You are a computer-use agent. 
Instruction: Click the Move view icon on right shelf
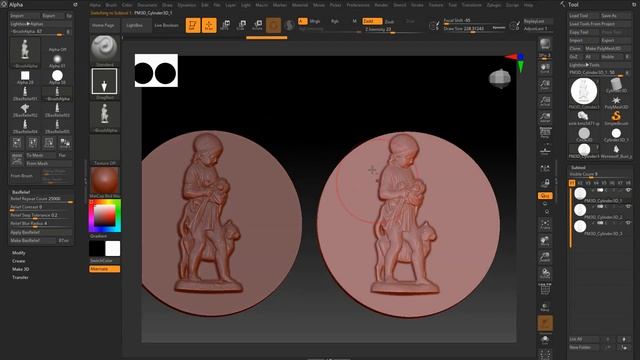point(545,241)
